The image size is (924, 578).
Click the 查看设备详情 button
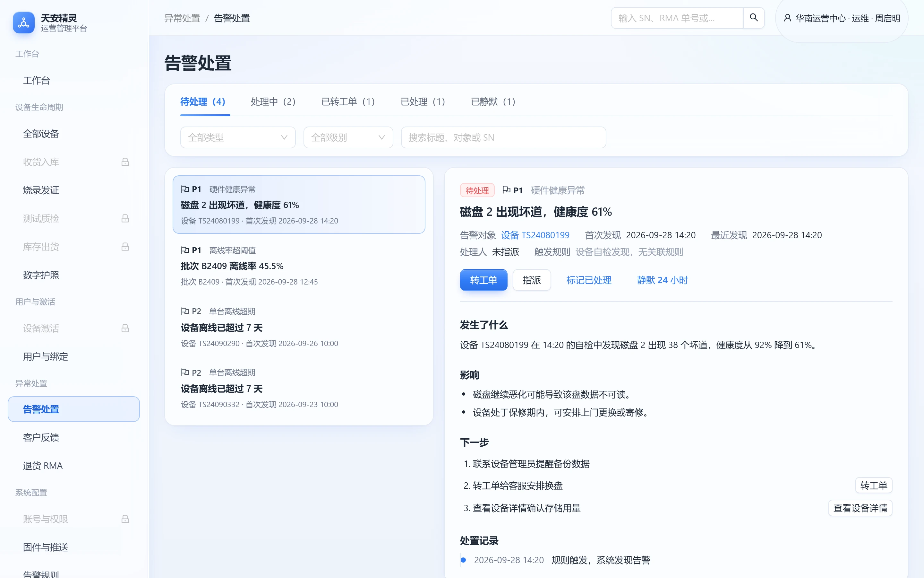coord(860,508)
